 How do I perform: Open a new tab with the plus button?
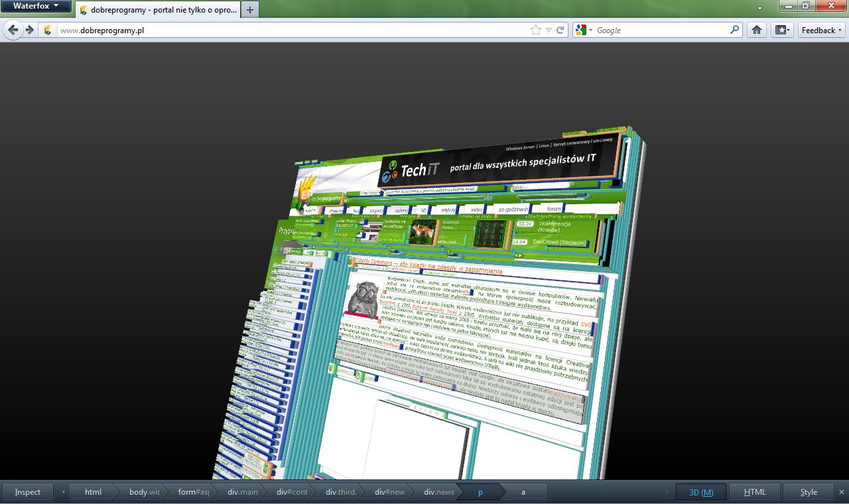click(249, 10)
